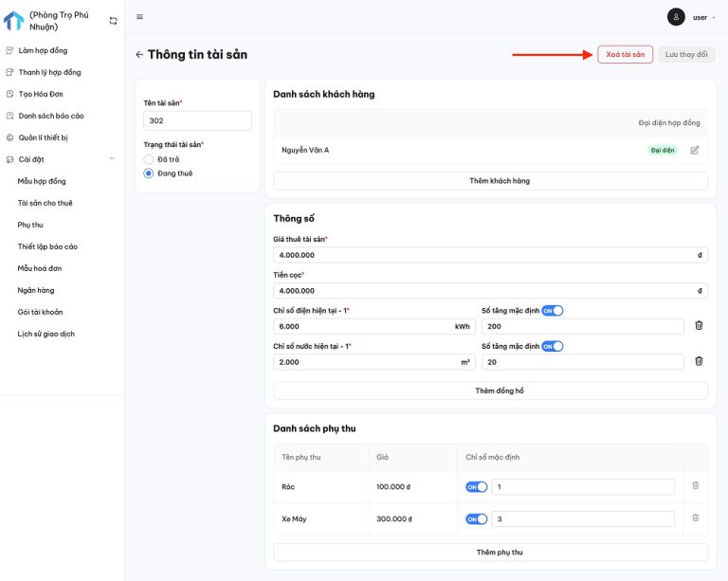Click the back arrow beside Thông tin tài sản
The height and width of the screenshot is (581, 728).
(x=139, y=55)
